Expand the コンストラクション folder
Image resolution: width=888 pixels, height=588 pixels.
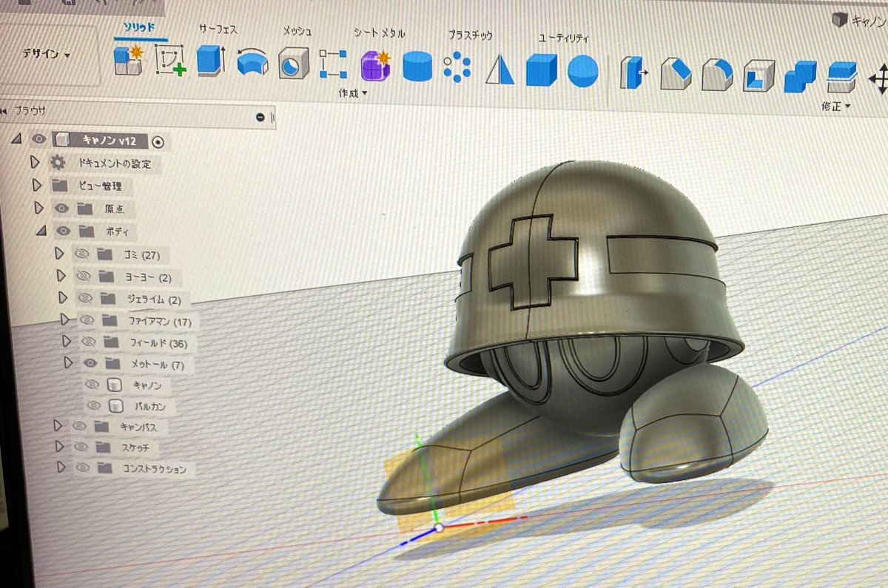(60, 467)
